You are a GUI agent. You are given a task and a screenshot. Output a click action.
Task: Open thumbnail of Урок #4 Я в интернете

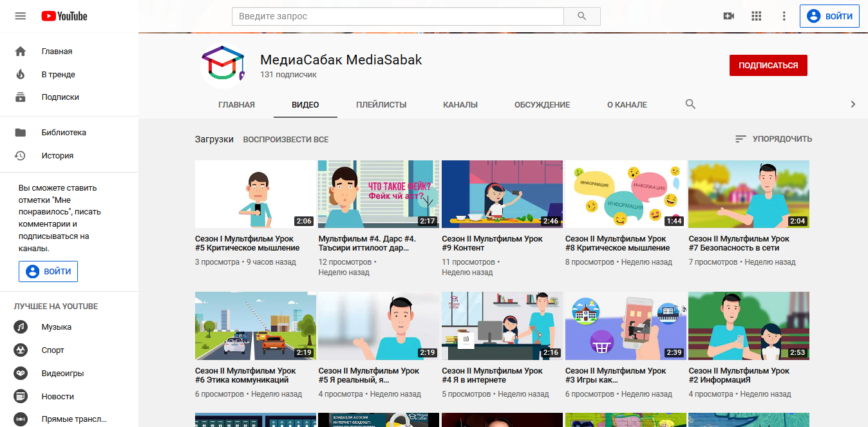click(502, 326)
